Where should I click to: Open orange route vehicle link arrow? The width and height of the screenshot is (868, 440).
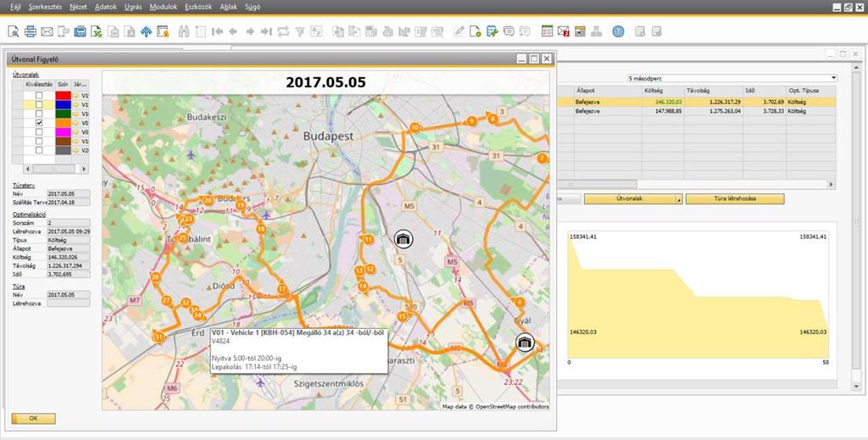coord(77,123)
